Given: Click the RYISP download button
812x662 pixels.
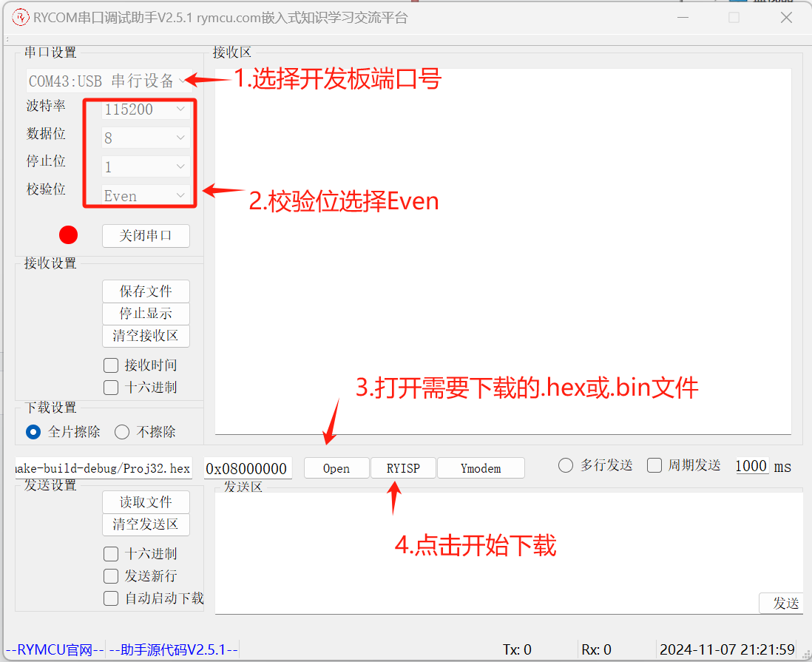Looking at the screenshot, I should 403,467.
